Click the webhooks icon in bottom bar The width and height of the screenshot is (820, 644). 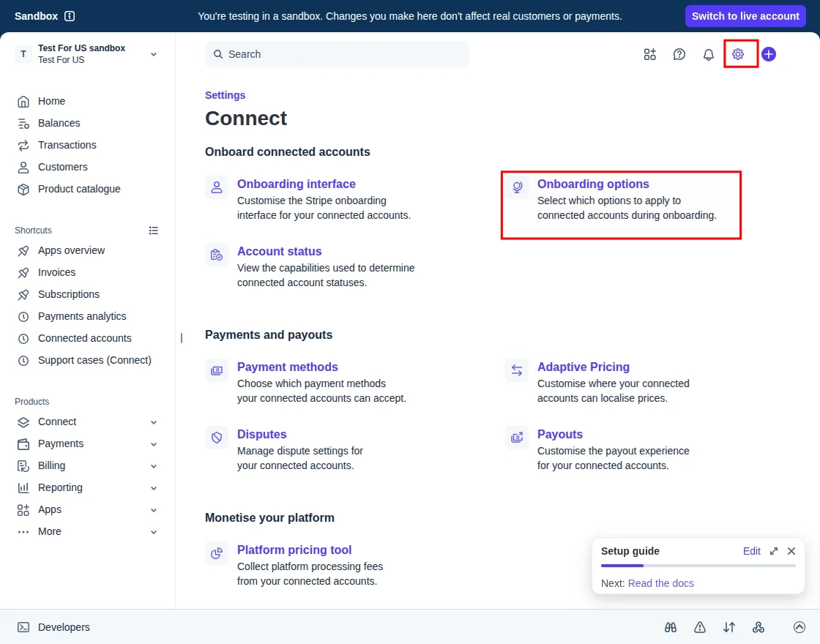[758, 627]
